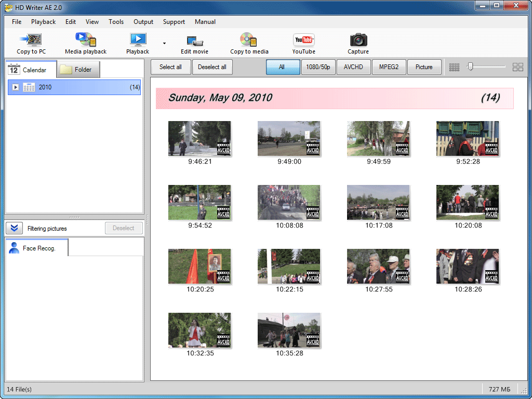The image size is (532, 399).
Task: Open the Support menu
Action: coord(174,22)
